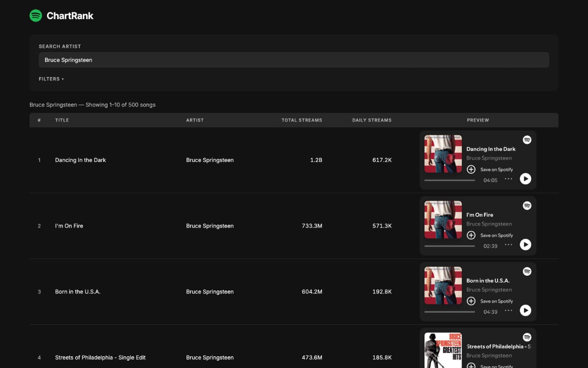Play Dancing In the Dark preview

[525, 179]
